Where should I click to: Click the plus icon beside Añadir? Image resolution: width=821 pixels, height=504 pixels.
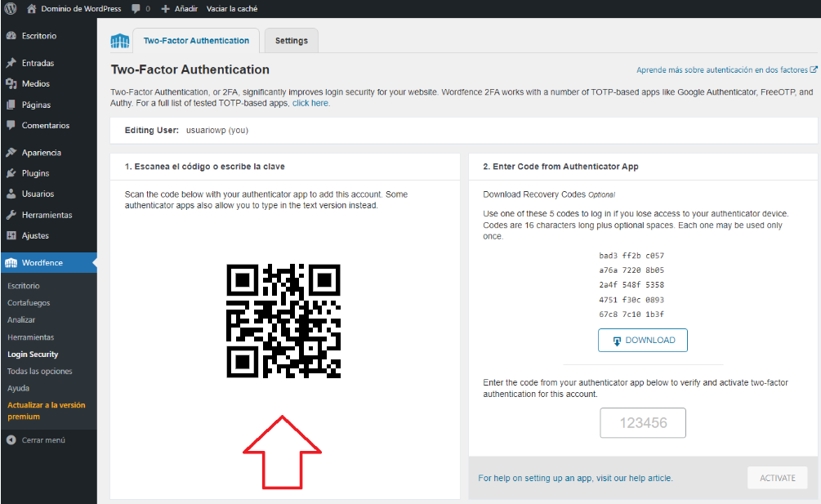coord(166,8)
